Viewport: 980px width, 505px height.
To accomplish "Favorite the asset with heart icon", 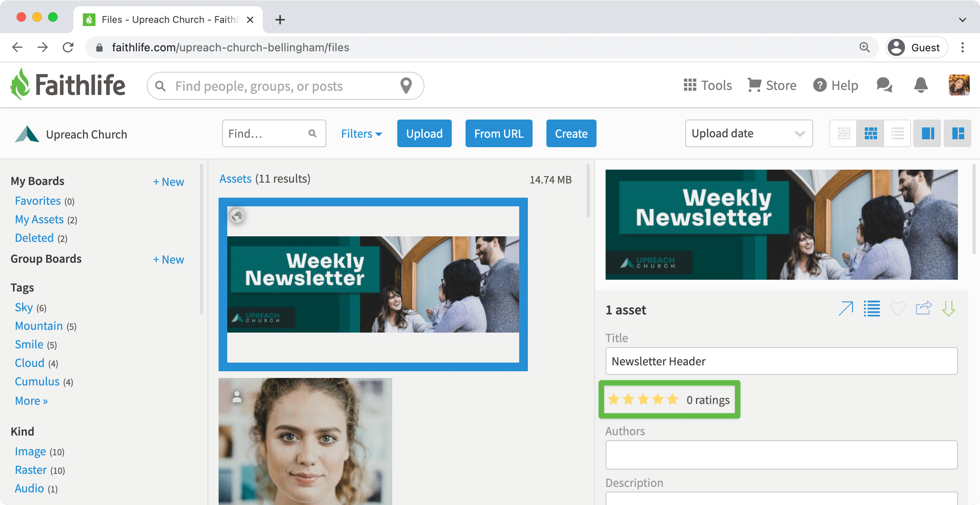I will pos(898,309).
